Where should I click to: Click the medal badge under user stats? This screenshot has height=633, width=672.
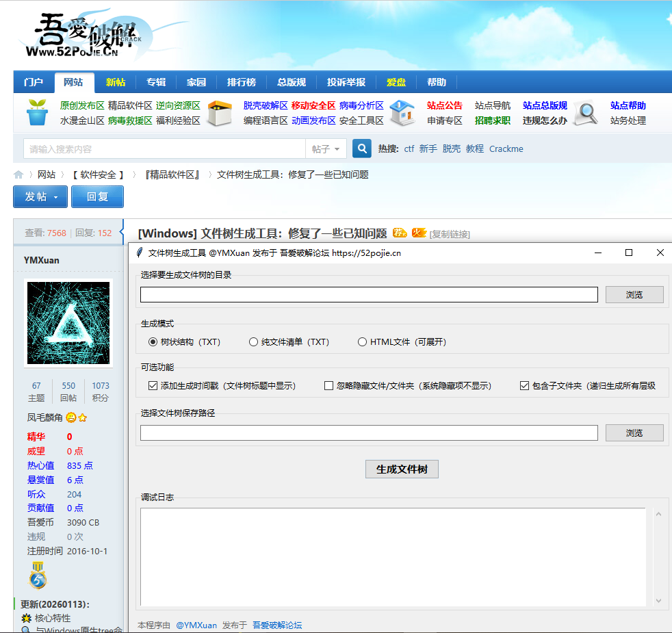(x=38, y=575)
